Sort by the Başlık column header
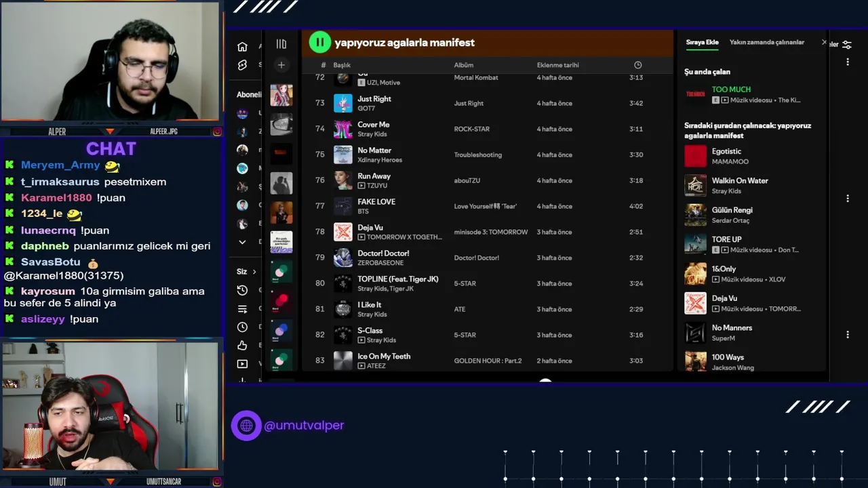 coord(342,65)
